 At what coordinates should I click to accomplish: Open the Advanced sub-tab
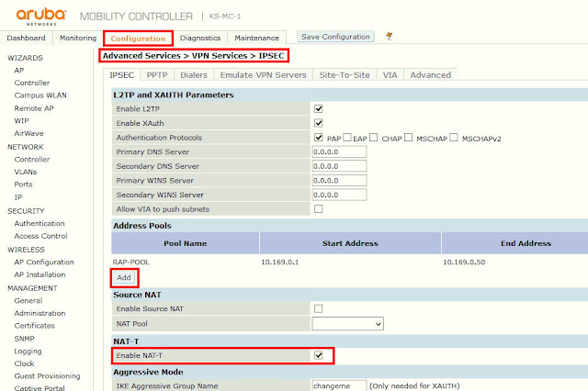click(x=431, y=75)
